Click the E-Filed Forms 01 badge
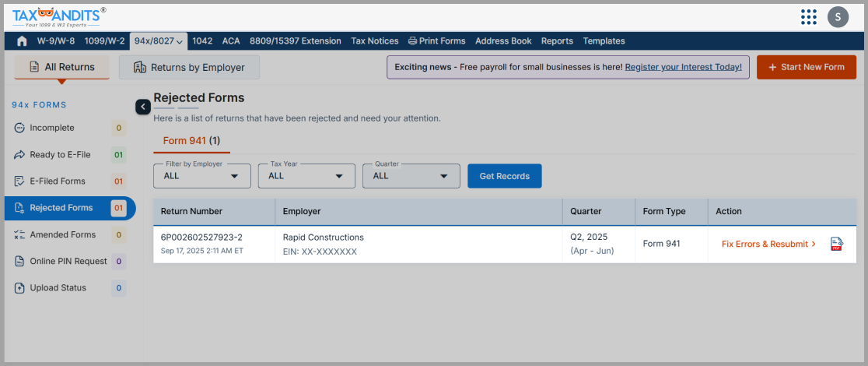Viewport: 868px width, 366px height. tap(118, 181)
